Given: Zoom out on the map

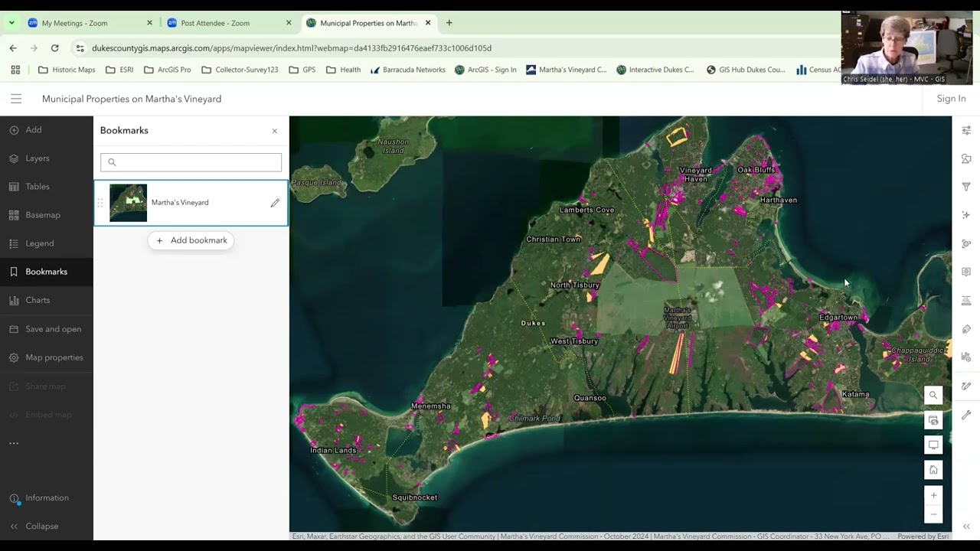Looking at the screenshot, I should (x=933, y=514).
